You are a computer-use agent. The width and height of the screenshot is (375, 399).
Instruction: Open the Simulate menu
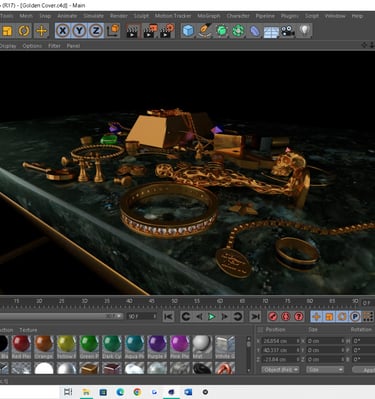point(94,16)
